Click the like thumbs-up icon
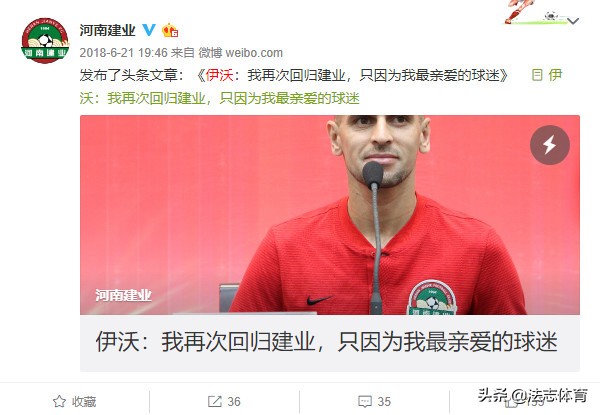The image size is (600, 415). click(x=511, y=403)
